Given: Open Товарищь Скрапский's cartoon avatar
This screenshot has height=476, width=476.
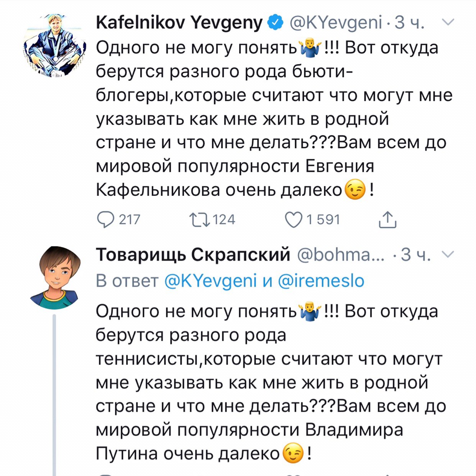Looking at the screenshot, I should coord(55,277).
